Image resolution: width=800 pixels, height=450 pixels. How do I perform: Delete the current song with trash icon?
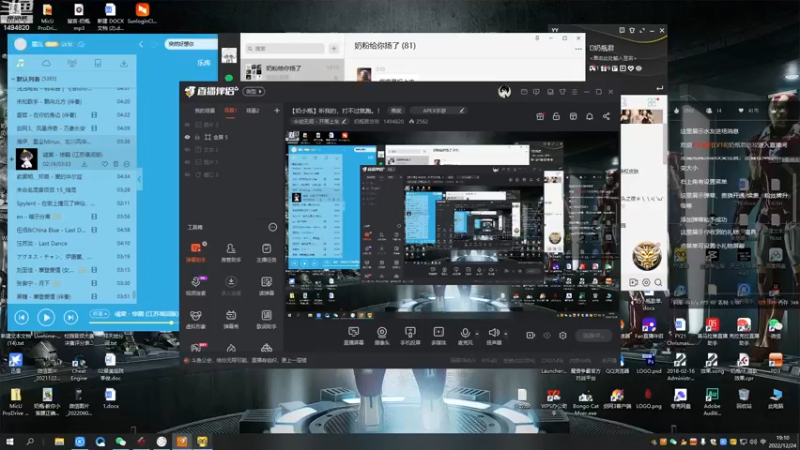[x=116, y=164]
